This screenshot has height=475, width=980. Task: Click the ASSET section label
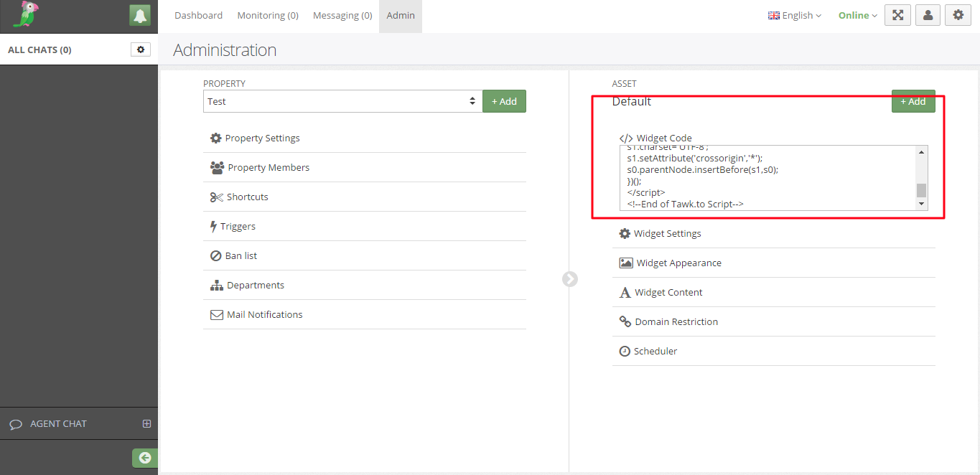(625, 84)
